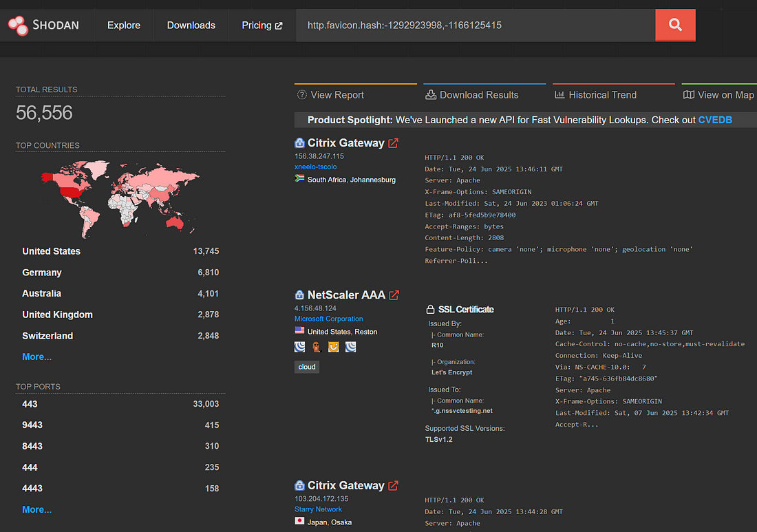Click the Shodan logo
757x532 pixels.
[43, 25]
